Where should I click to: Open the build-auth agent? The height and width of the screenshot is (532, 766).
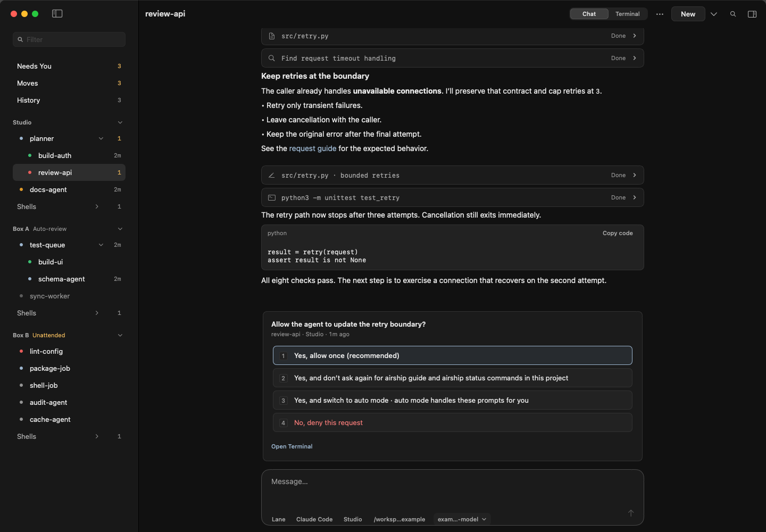coord(69,156)
